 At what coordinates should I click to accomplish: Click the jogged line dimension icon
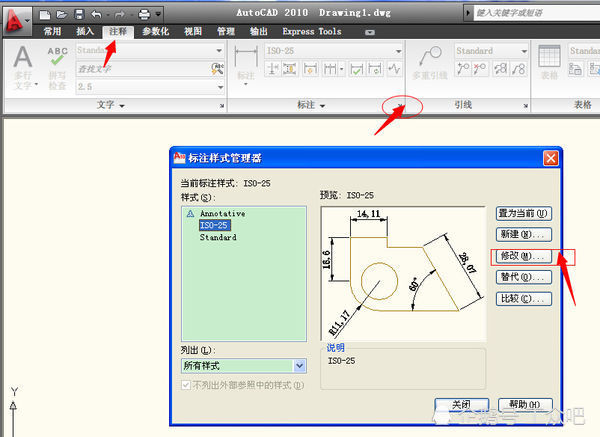[394, 69]
